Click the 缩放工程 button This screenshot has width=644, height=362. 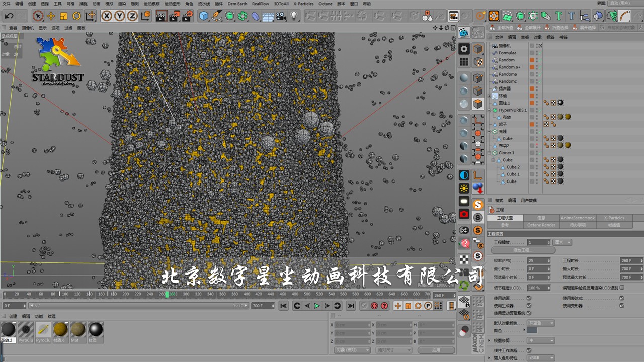coord(523,250)
